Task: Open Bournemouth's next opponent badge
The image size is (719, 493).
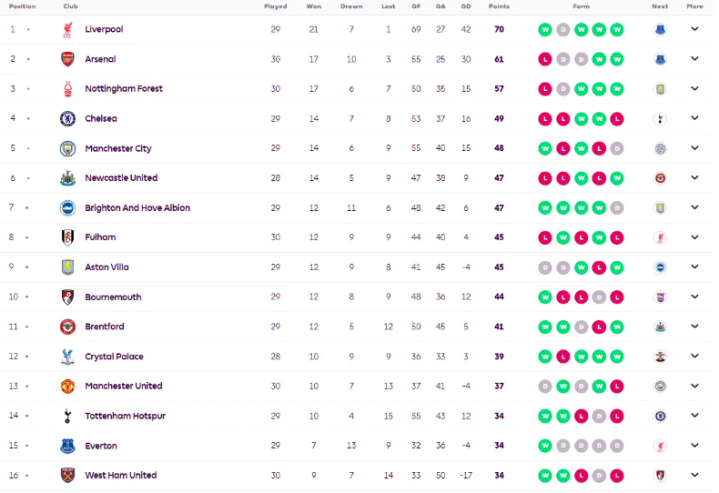Action: 660,297
